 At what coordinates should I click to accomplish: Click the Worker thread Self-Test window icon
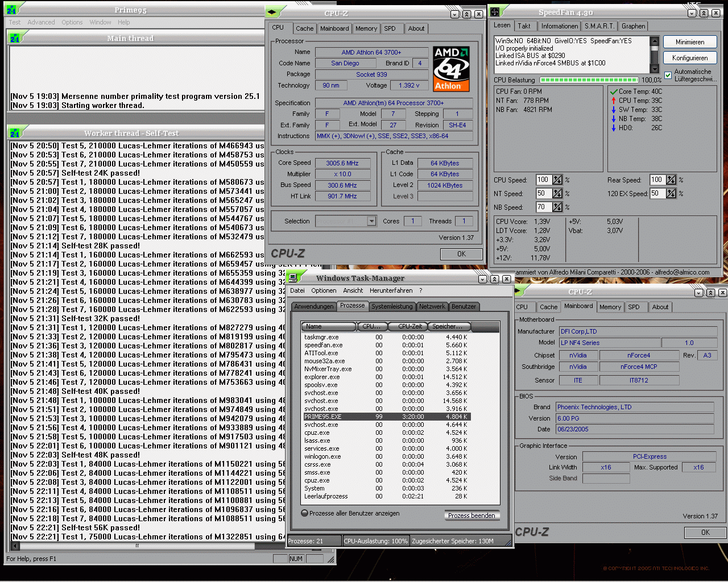pyautogui.click(x=15, y=133)
